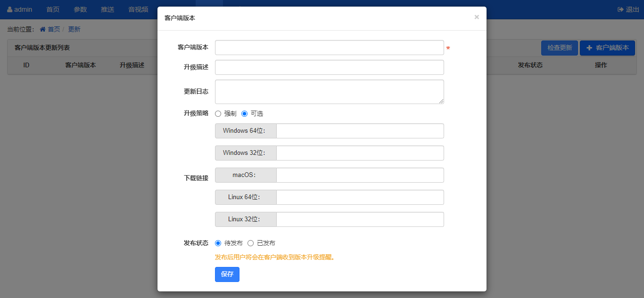Open the 音视频 menu item
644x298 pixels.
tap(138, 9)
